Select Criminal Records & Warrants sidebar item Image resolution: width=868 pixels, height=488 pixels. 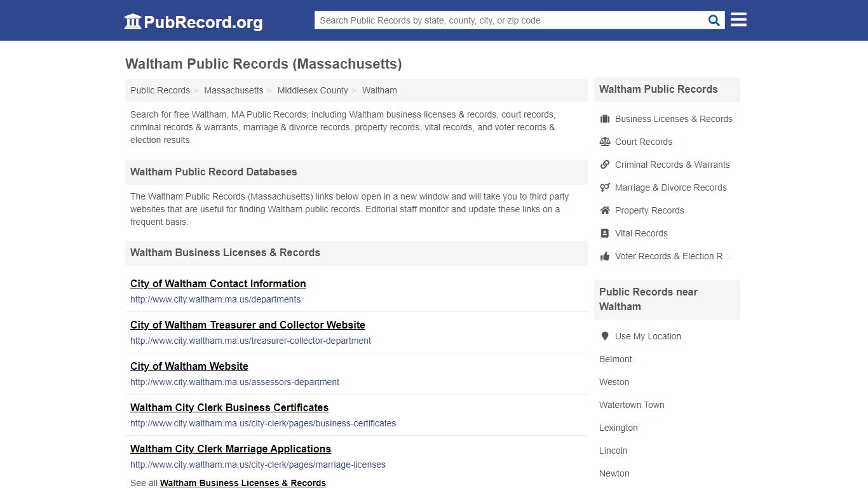click(672, 165)
